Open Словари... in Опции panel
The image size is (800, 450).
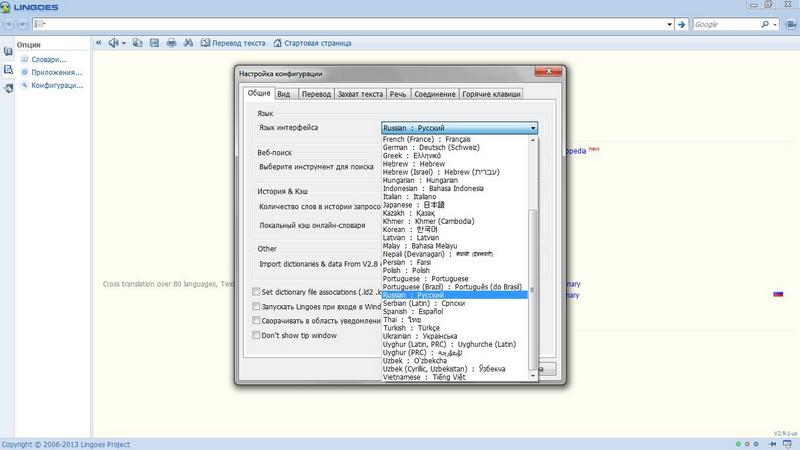click(x=43, y=59)
